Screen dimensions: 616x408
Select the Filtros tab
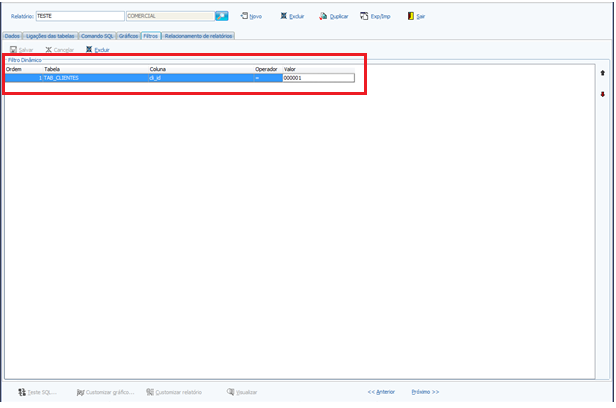151,36
